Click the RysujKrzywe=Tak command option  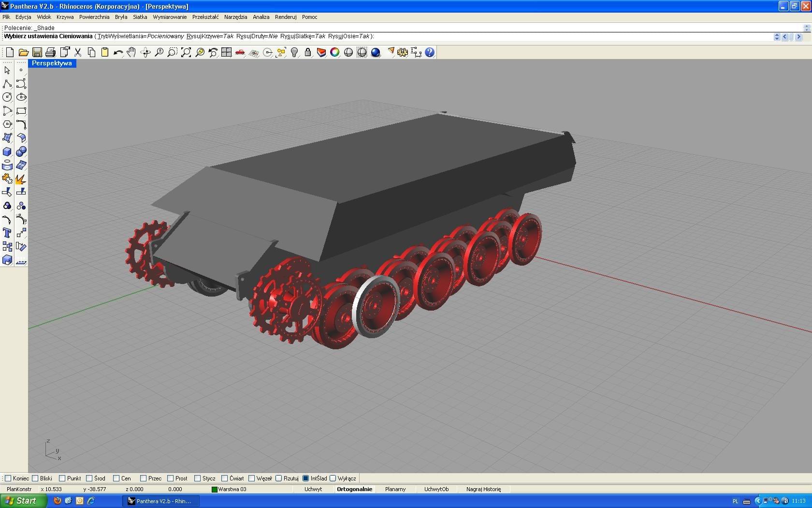click(x=210, y=36)
